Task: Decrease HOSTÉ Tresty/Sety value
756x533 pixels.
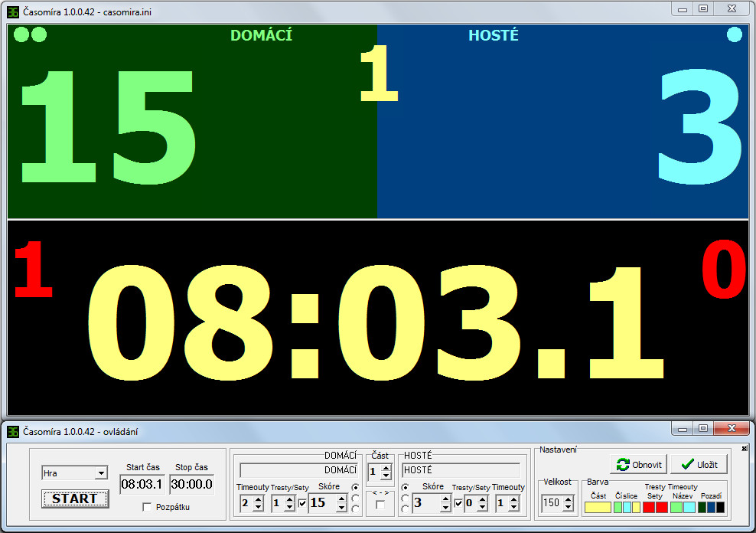Action: 483,508
